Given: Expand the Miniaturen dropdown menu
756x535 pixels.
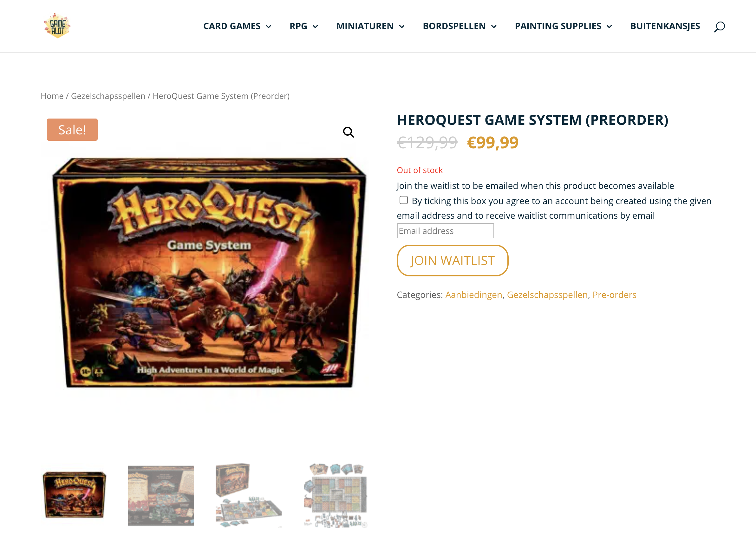Looking at the screenshot, I should 370,26.
